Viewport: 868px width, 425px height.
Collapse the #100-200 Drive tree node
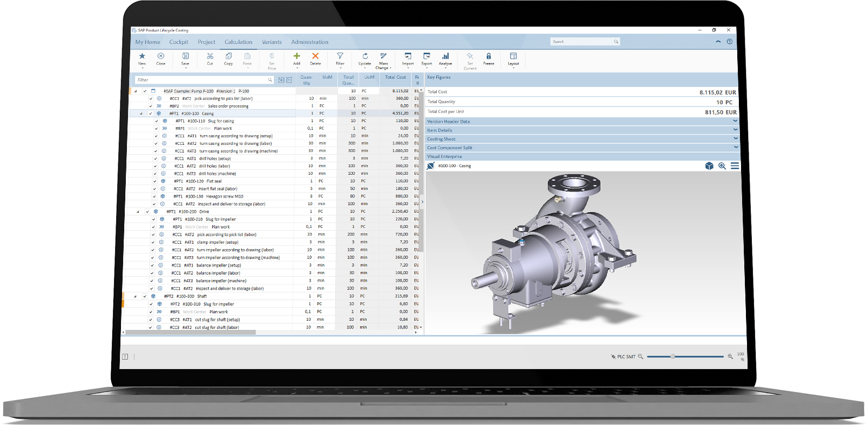point(138,212)
